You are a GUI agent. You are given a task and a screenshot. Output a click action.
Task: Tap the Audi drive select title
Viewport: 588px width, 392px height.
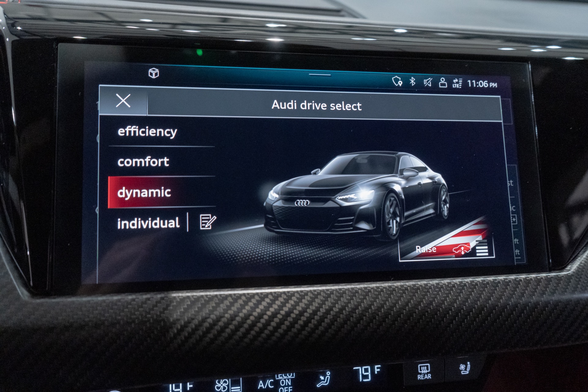tap(316, 105)
